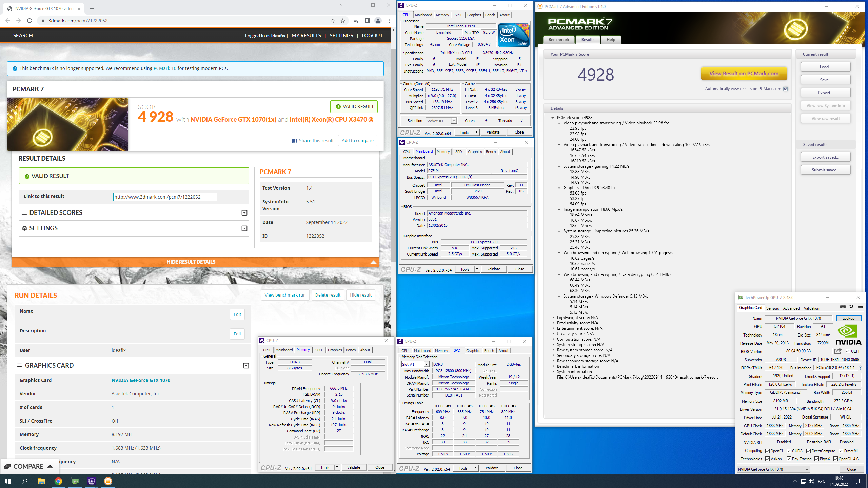Open the Chrome profile avatar
This screenshot has height=488, width=868.
(x=378, y=21)
